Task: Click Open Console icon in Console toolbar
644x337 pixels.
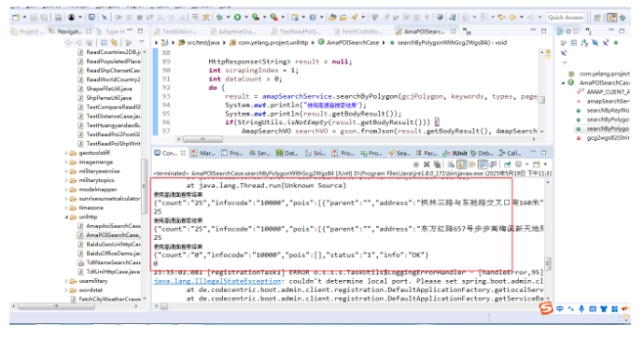Action: tap(537, 164)
